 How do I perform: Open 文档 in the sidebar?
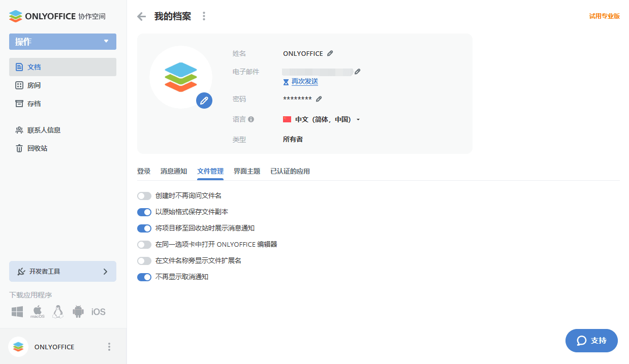(x=62, y=67)
